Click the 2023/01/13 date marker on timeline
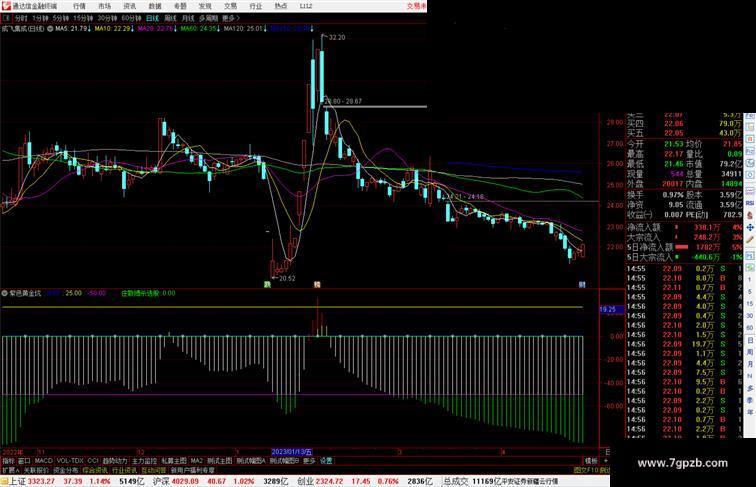756x487 pixels. pos(292,452)
